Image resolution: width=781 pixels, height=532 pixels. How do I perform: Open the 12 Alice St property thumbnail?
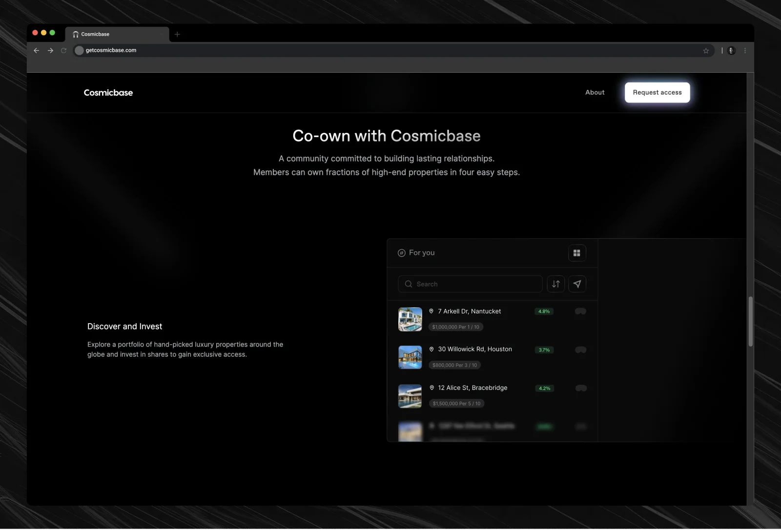[x=410, y=396]
